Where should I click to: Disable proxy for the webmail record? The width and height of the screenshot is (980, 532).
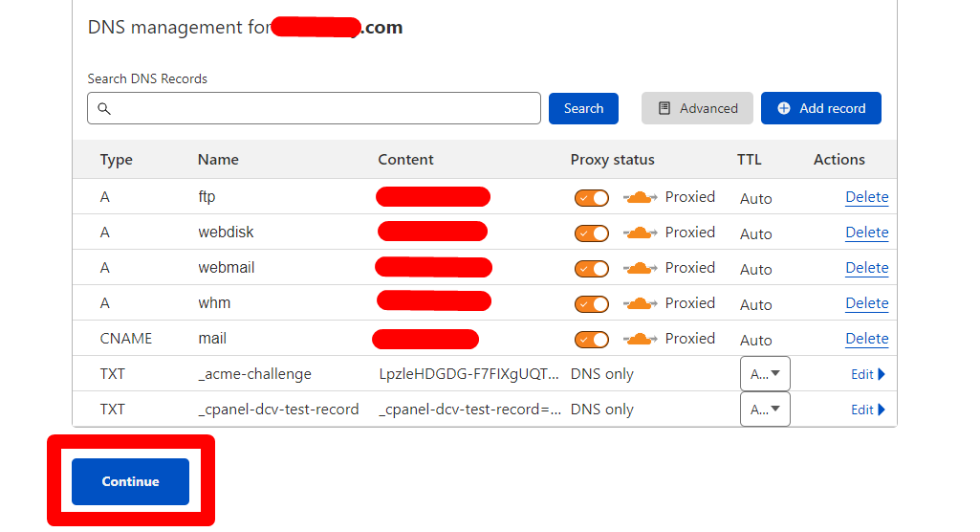(x=592, y=269)
